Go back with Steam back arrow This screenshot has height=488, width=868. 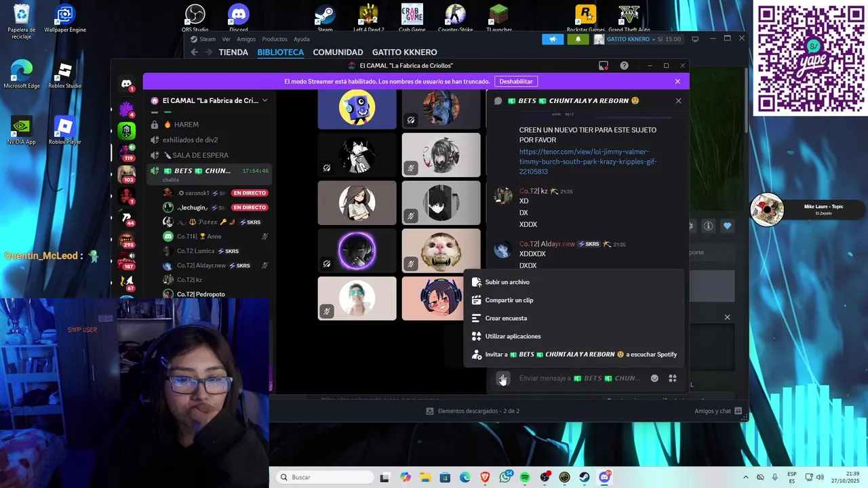(x=195, y=52)
